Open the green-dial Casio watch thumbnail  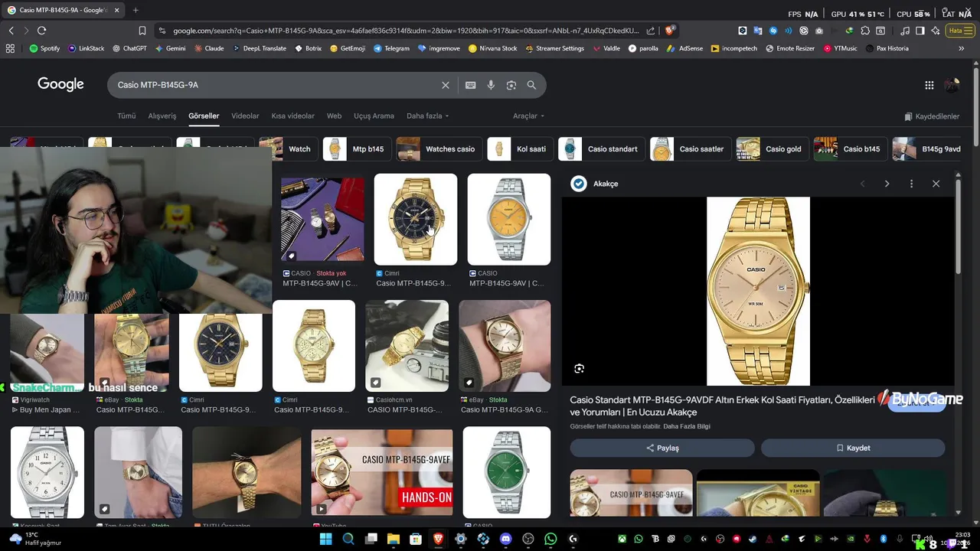[507, 472]
